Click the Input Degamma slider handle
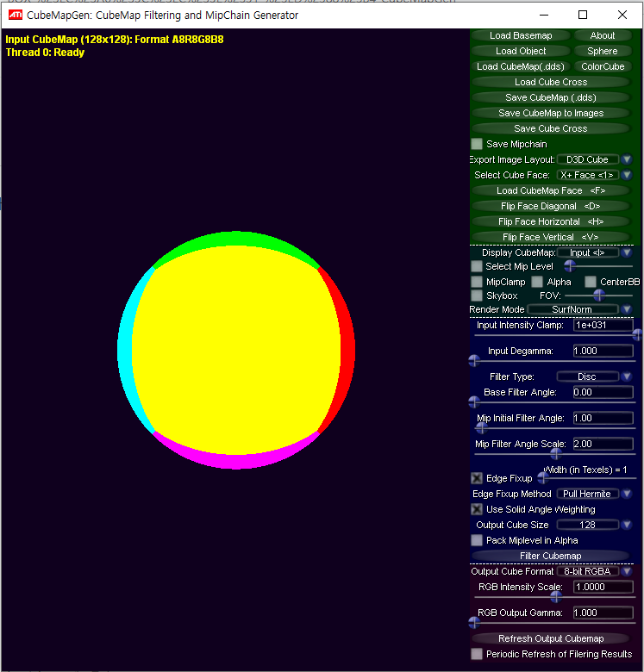The width and height of the screenshot is (644, 672). [x=474, y=361]
